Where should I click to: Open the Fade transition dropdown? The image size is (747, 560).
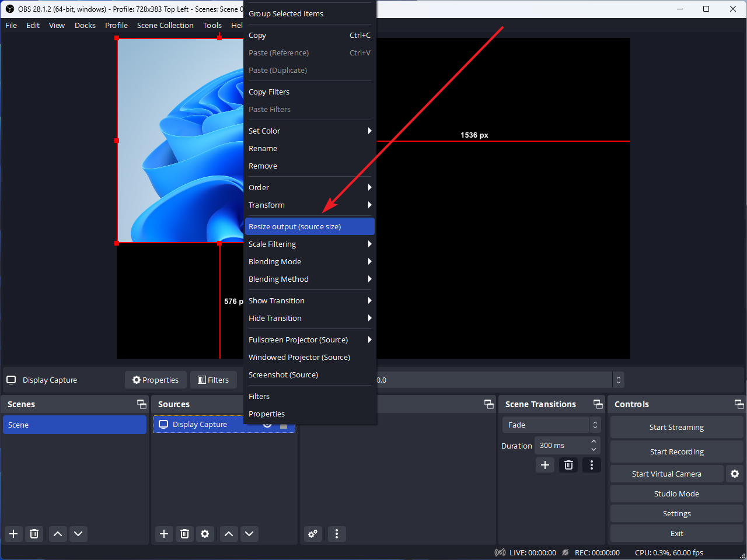coord(551,425)
